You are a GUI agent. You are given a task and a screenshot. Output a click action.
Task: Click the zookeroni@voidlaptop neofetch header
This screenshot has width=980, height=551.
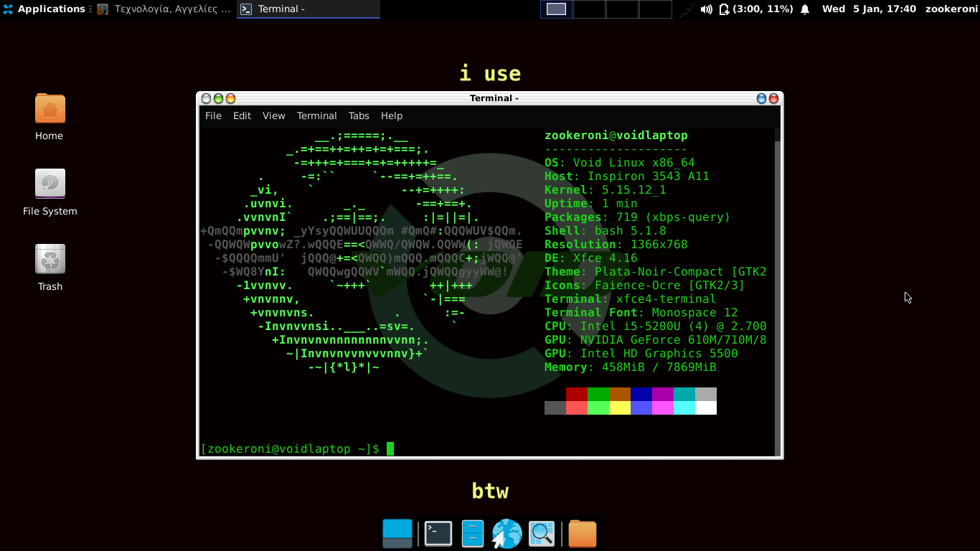616,136
